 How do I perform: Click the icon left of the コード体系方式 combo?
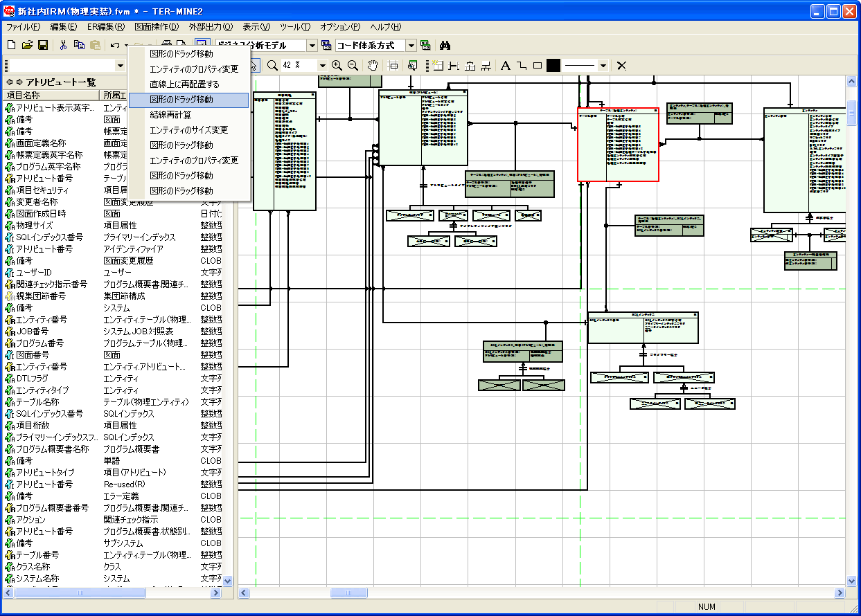point(327,45)
